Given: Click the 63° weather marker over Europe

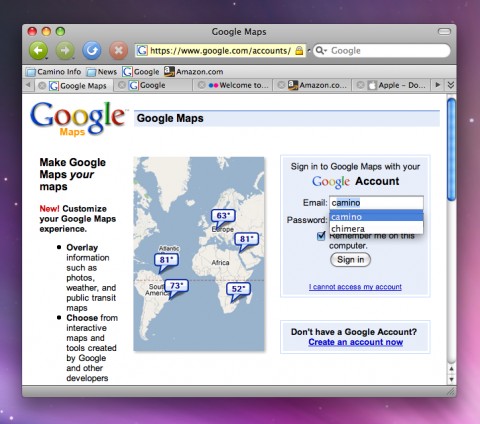Looking at the screenshot, I should click(x=223, y=217).
